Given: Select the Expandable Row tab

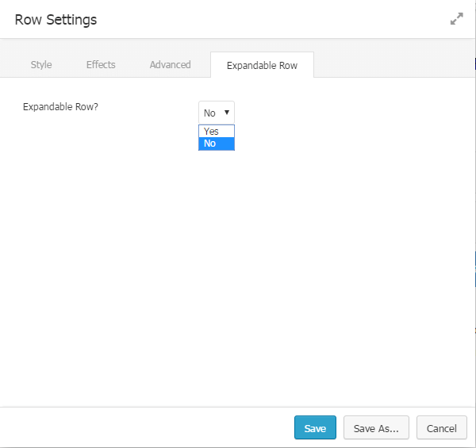Looking at the screenshot, I should click(262, 65).
